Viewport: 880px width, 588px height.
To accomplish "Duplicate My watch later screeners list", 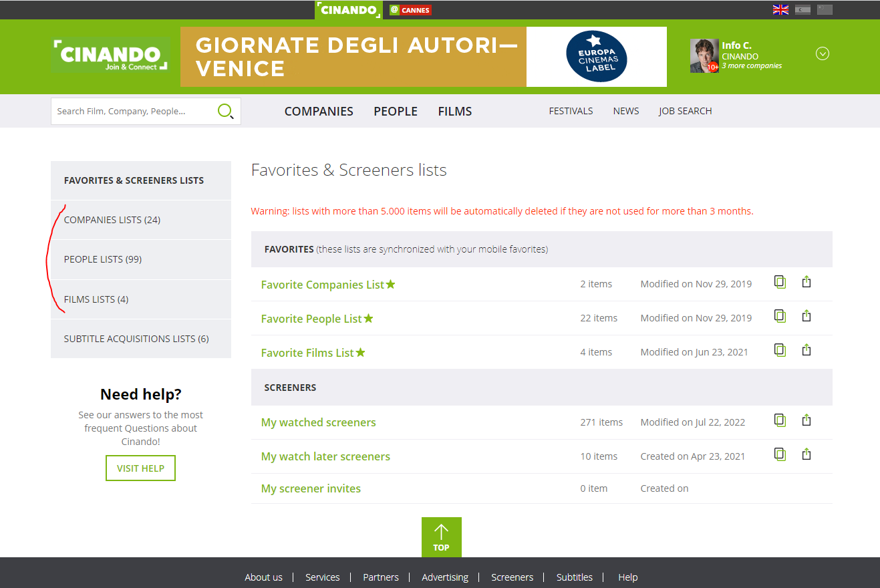I will 780,454.
